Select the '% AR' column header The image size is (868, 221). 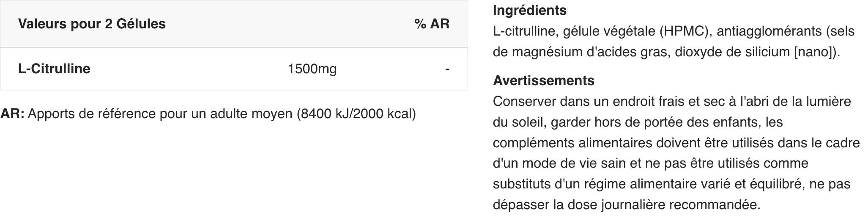432,24
